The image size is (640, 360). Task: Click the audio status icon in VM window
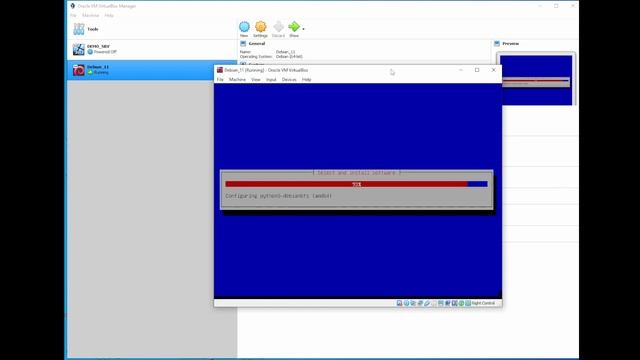click(413, 303)
